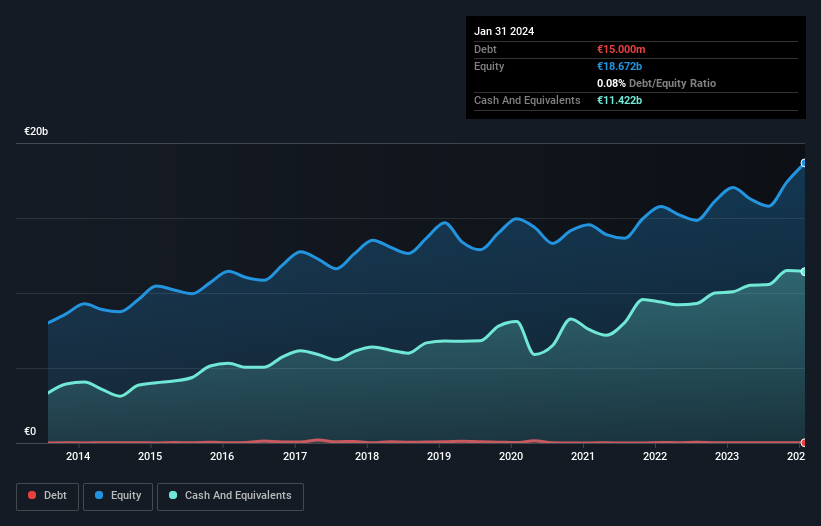
Task: Toggle the Equity series legend button
Action: click(x=118, y=496)
